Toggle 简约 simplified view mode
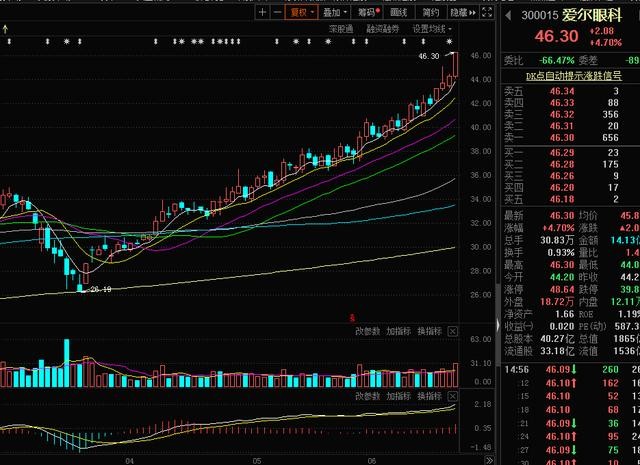This screenshot has width=640, height=465. coord(430,13)
